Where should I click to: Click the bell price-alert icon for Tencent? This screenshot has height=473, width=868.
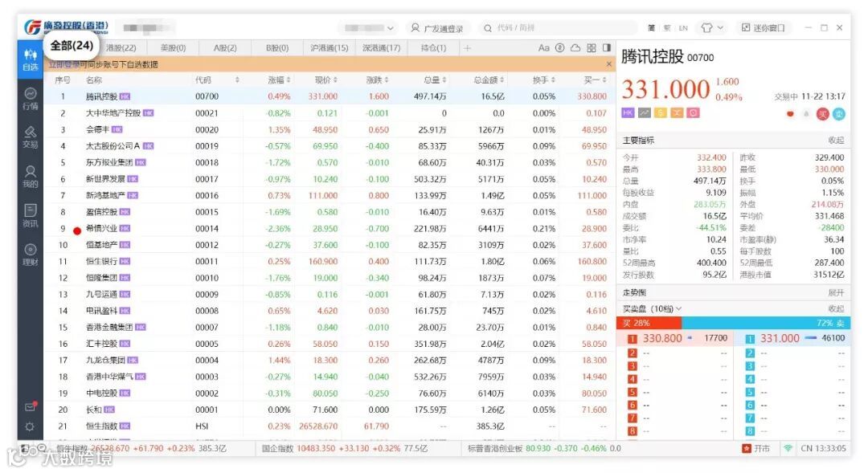[806, 114]
